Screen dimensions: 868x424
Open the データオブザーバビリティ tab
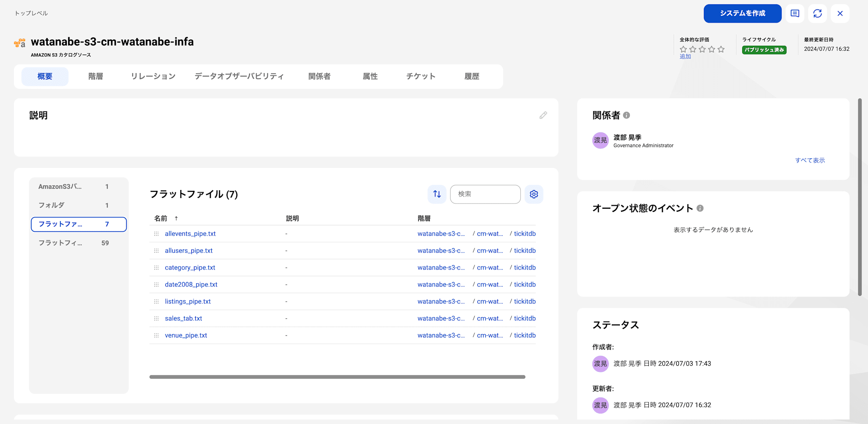tap(239, 76)
